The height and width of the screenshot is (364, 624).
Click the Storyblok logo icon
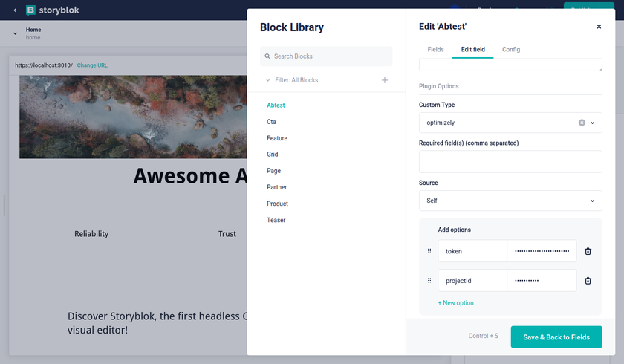point(30,10)
